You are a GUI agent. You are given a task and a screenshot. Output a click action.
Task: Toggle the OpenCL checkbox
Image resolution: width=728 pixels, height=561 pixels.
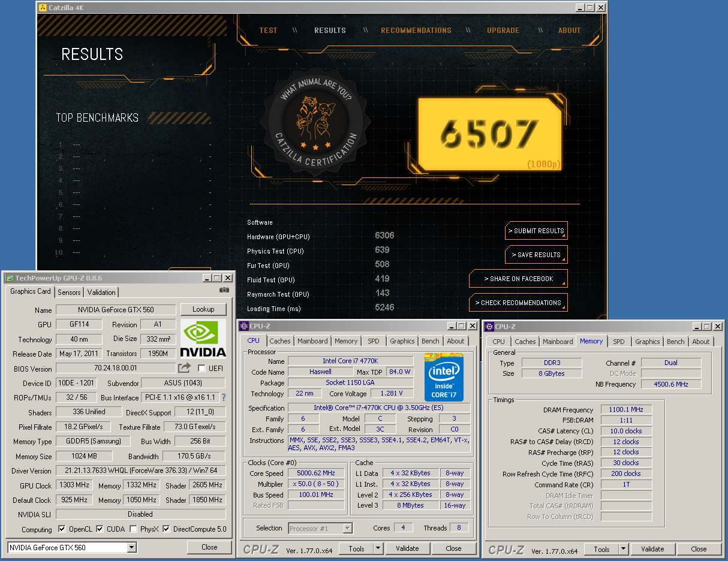tap(62, 529)
